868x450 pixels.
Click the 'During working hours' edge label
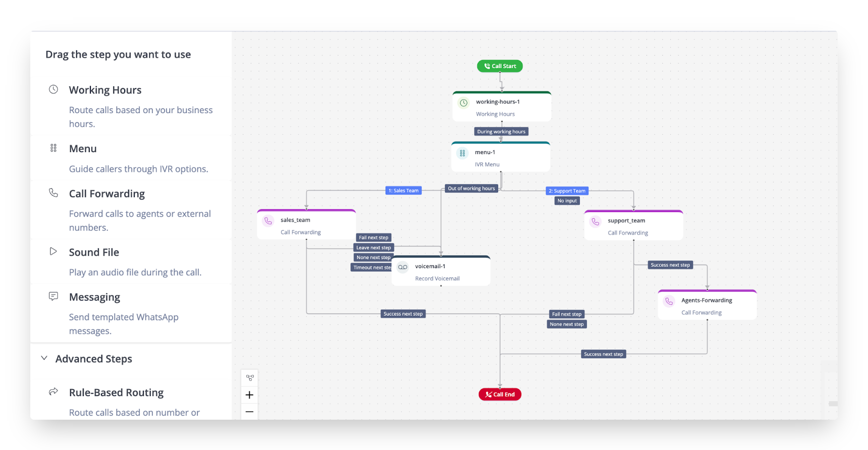[x=501, y=132]
